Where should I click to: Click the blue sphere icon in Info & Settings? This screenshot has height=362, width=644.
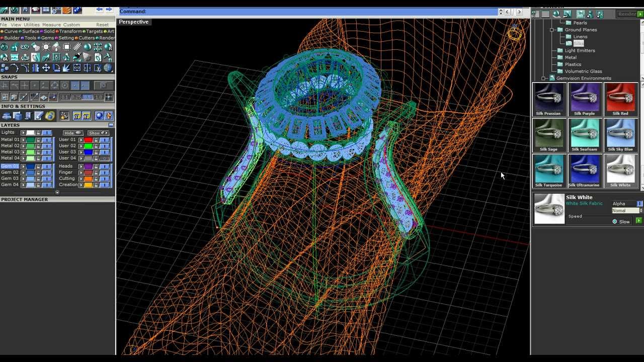99,116
